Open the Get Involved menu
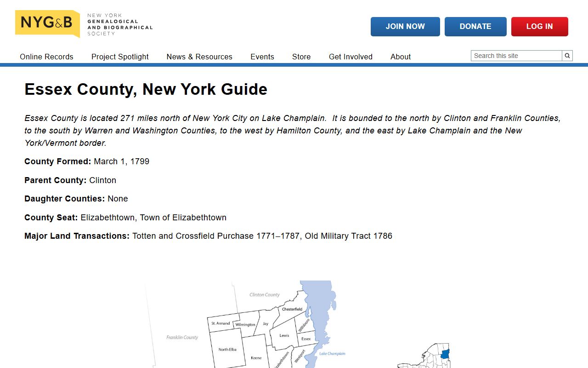This screenshot has height=368, width=588. 351,57
